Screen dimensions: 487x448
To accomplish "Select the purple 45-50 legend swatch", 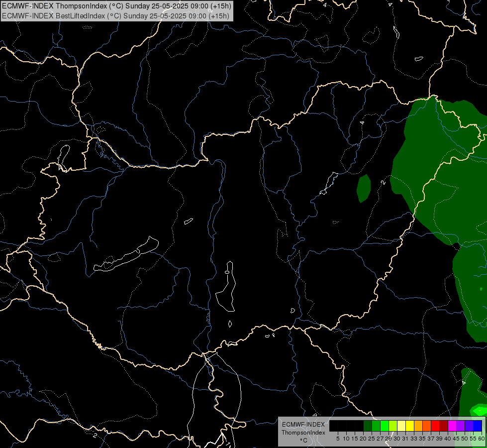I will point(461,426).
